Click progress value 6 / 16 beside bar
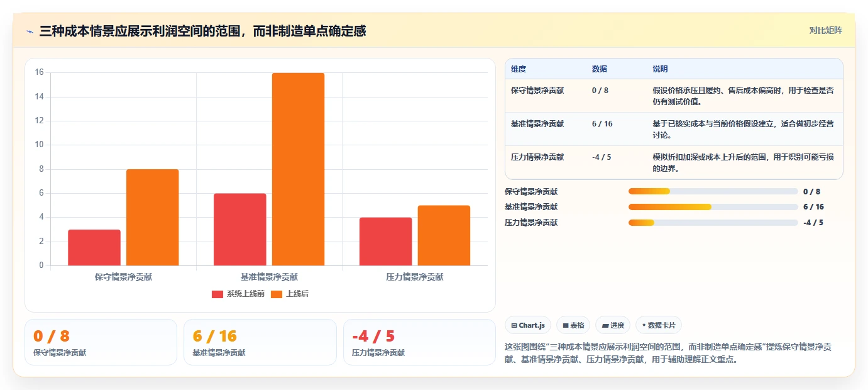 [813, 207]
